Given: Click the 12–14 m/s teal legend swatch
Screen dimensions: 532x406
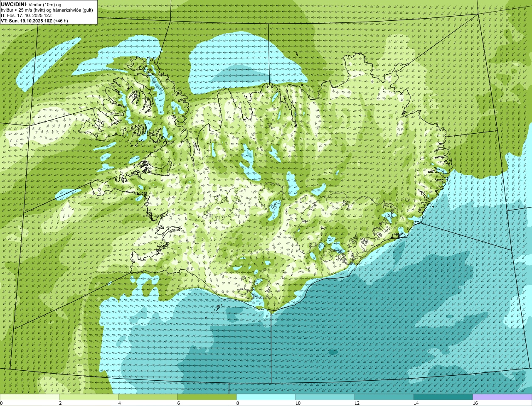Looking at the screenshot, I should click(x=384, y=397).
